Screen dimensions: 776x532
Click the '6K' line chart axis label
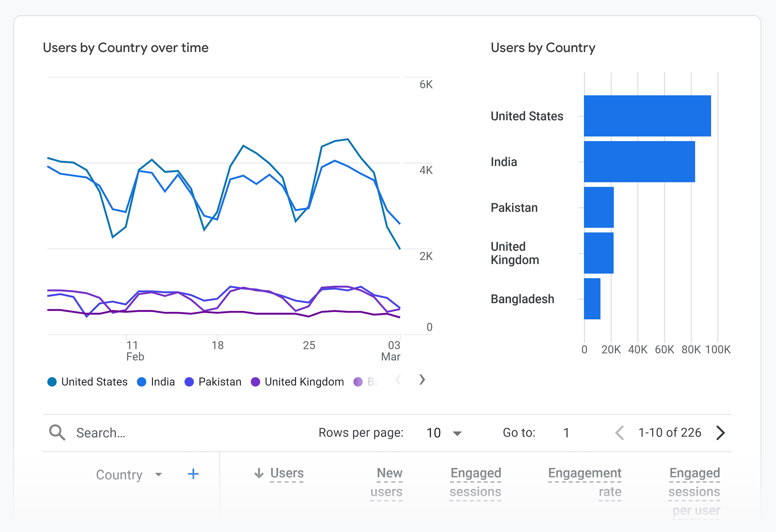click(x=426, y=84)
